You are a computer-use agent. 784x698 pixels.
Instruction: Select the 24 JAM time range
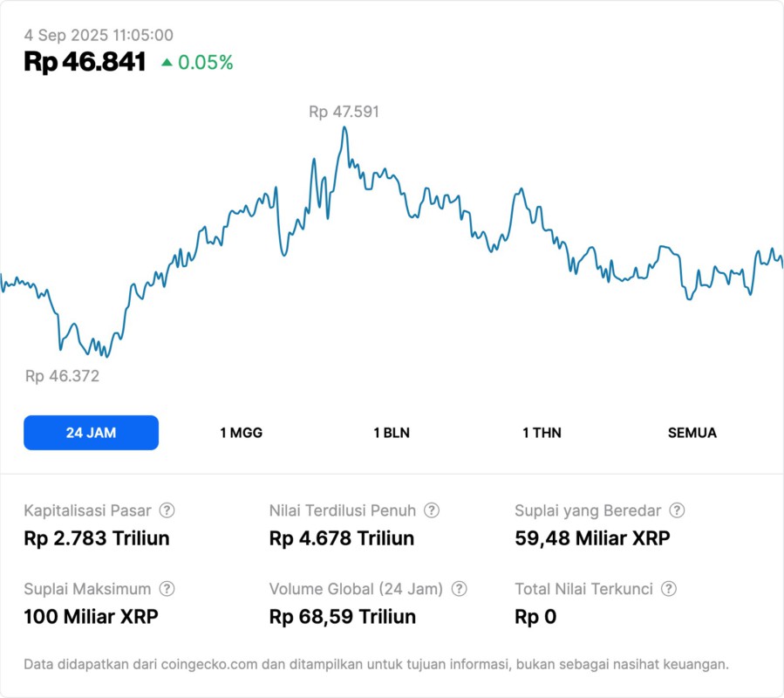point(91,433)
